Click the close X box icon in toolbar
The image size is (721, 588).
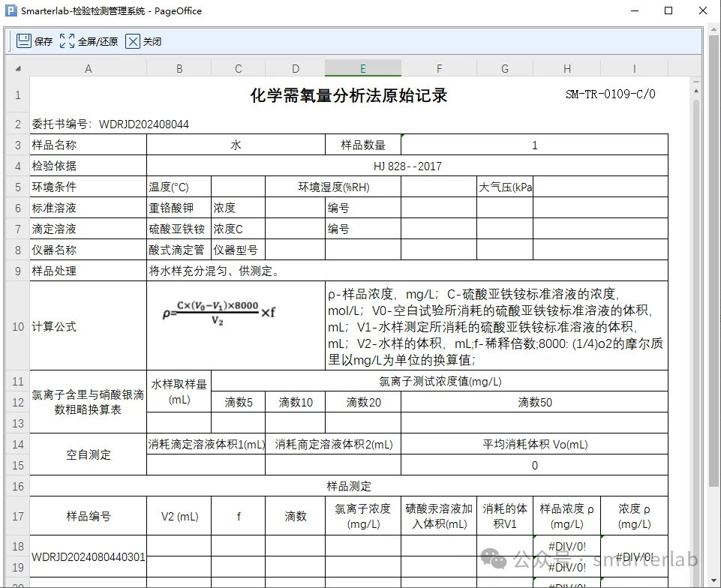[x=133, y=41]
